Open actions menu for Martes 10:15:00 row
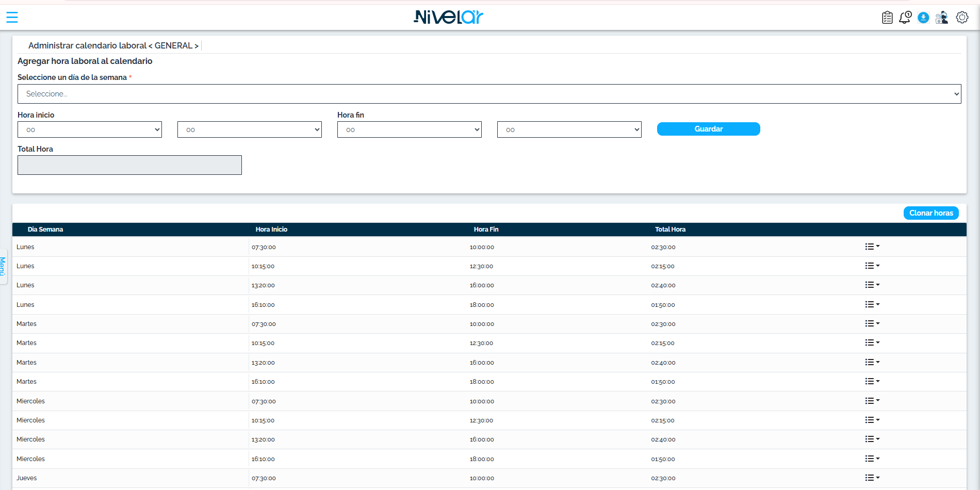The height and width of the screenshot is (490, 980). point(872,342)
